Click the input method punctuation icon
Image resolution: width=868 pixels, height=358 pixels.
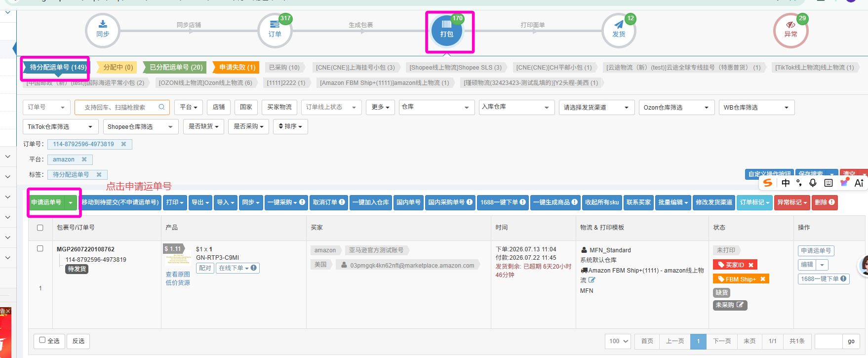(x=799, y=183)
